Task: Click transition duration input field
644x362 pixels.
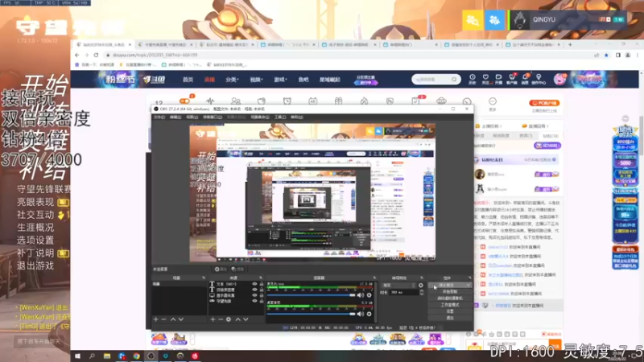Action: (403, 292)
